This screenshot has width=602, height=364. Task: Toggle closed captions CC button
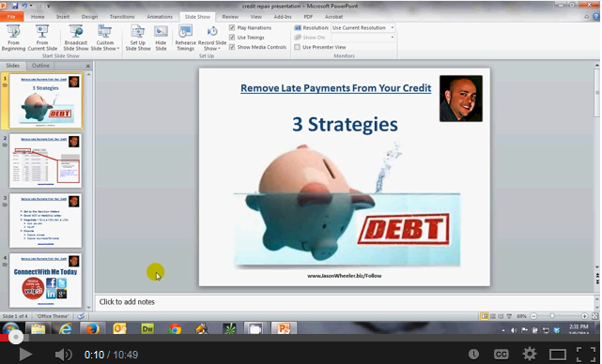point(501,354)
